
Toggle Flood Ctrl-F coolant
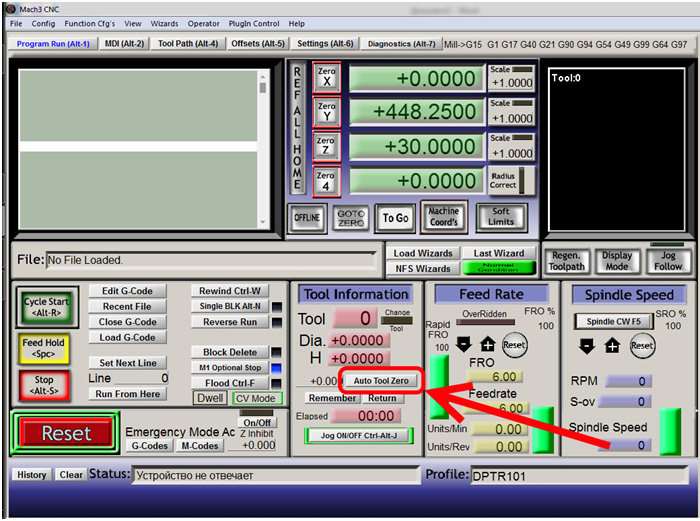230,383
